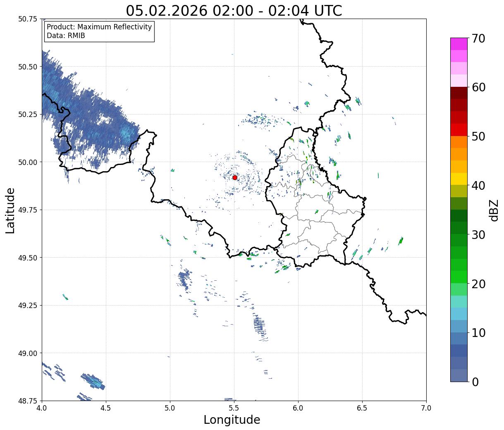Click the 50 tick on colorbar
The height and width of the screenshot is (430, 504).
[478, 136]
